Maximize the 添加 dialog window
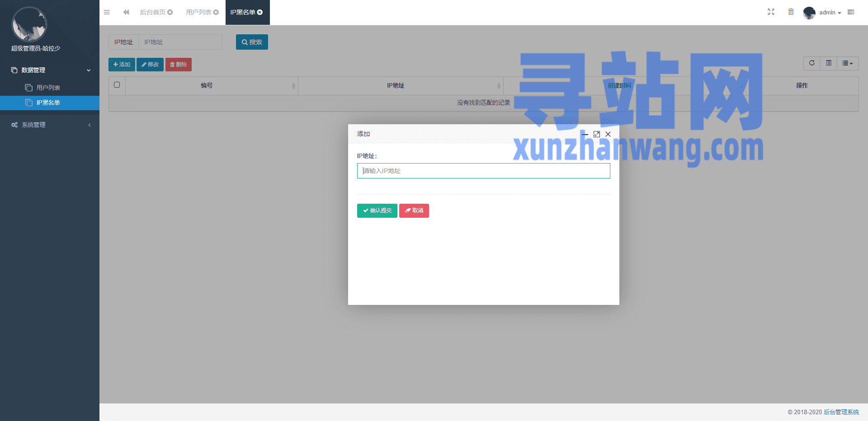 coord(596,134)
